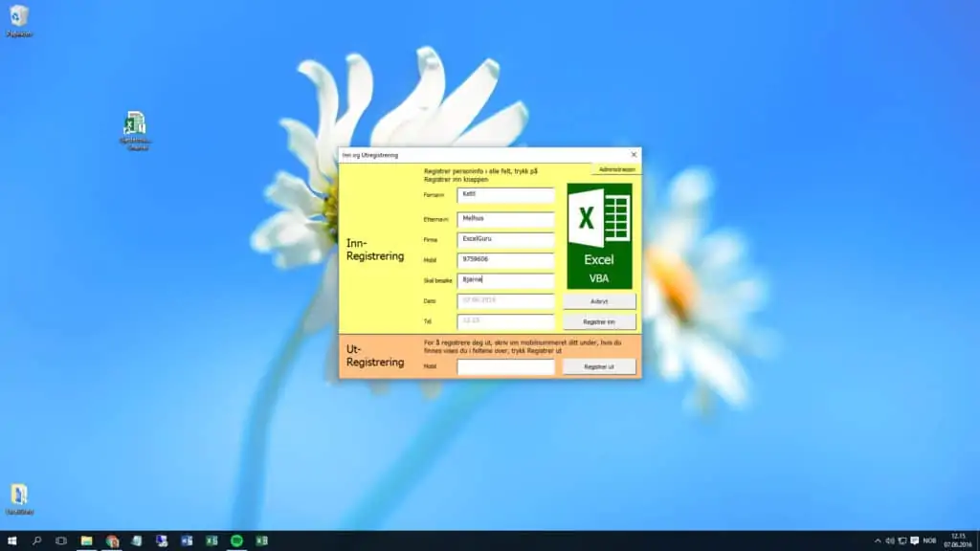
Task: Close the Inn og Utregistrering dialog
Action: [x=634, y=154]
